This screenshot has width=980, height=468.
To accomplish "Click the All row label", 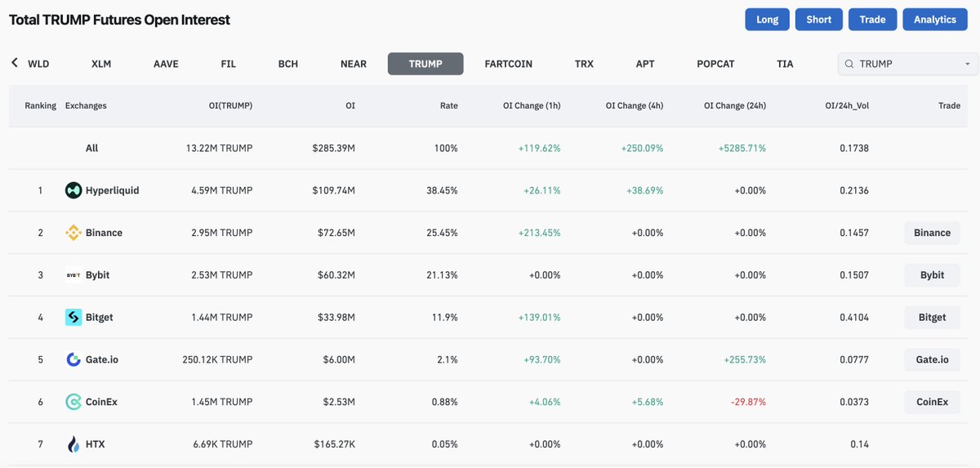I will coord(91,148).
